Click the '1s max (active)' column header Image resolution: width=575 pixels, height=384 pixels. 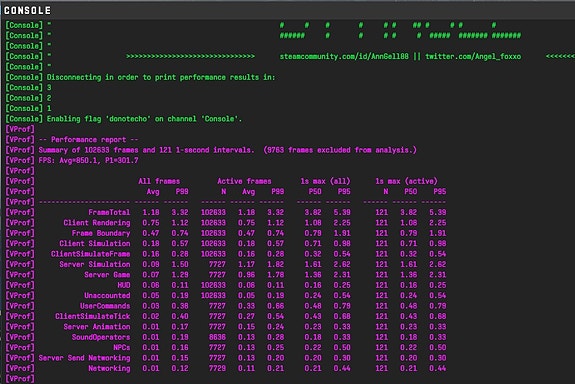coord(406,181)
